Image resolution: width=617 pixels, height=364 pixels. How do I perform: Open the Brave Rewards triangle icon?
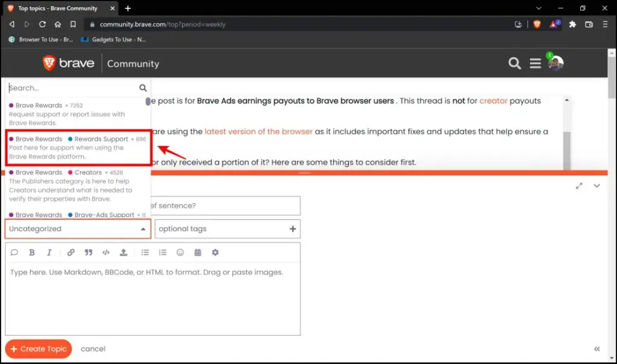coord(554,24)
